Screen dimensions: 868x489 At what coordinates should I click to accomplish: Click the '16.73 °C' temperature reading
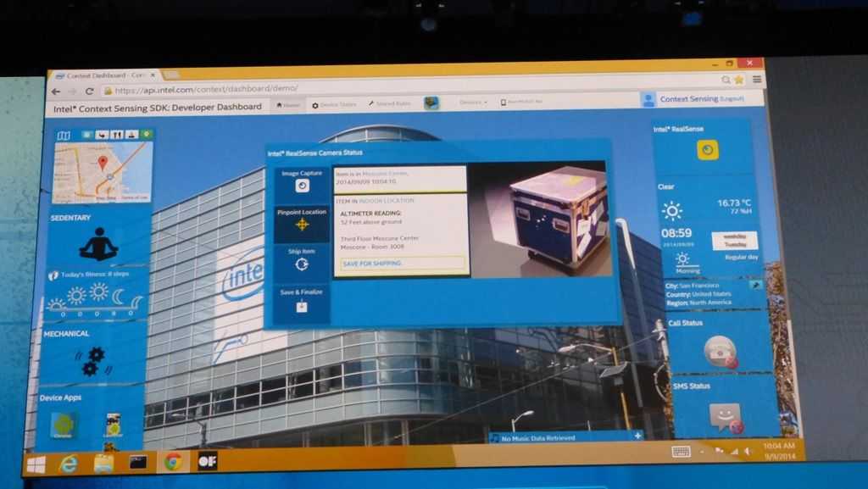734,203
